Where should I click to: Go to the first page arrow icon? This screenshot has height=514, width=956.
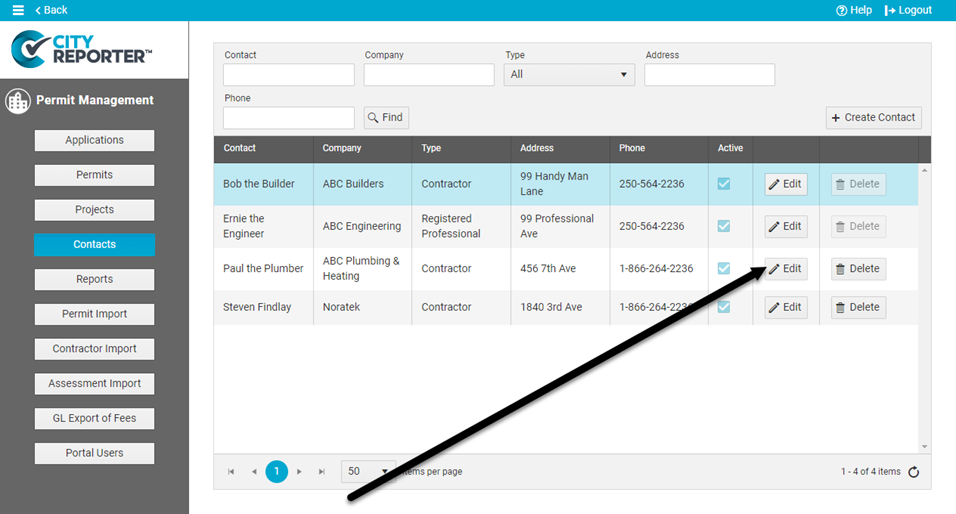pyautogui.click(x=231, y=471)
